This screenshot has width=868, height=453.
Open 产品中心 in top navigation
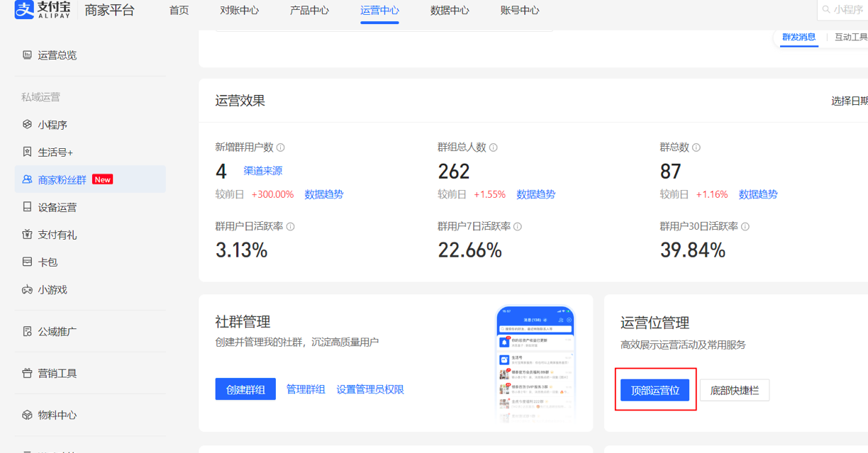click(309, 11)
